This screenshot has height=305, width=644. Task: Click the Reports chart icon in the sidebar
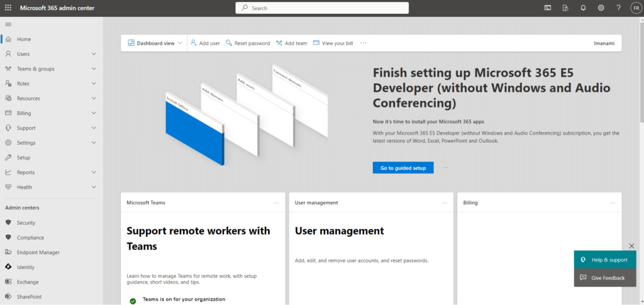8,172
